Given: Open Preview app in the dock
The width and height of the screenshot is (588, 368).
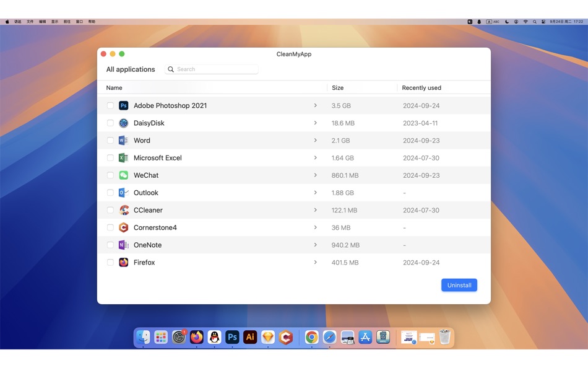Looking at the screenshot, I should tap(347, 337).
